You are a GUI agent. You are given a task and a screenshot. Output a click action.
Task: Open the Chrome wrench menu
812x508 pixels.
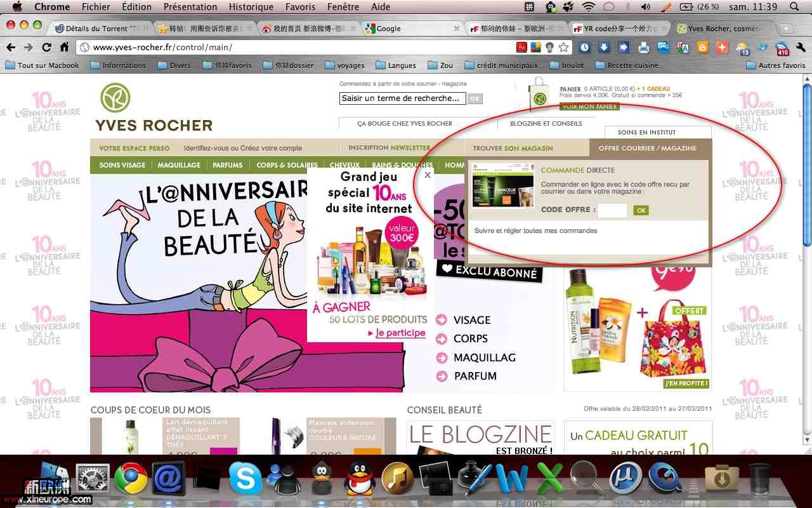(x=802, y=47)
